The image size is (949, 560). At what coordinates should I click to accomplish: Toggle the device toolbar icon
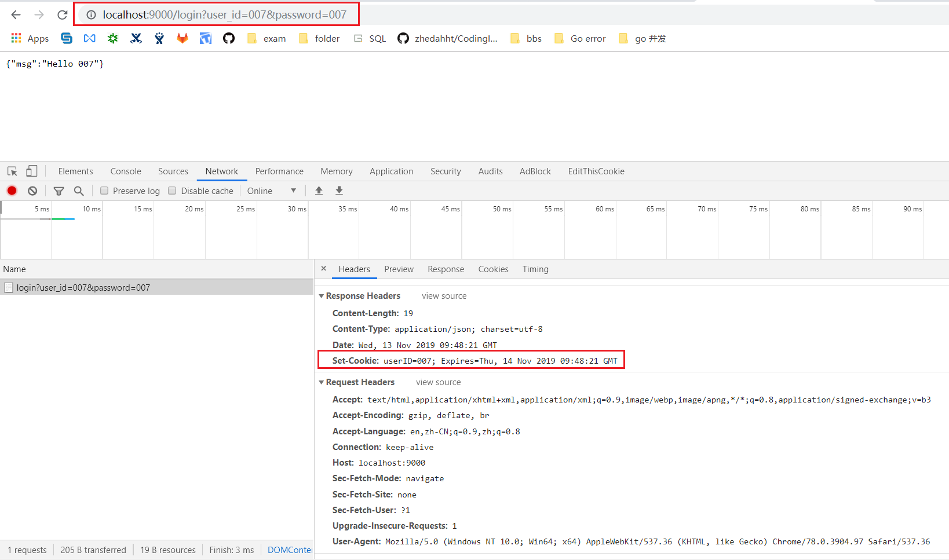32,171
